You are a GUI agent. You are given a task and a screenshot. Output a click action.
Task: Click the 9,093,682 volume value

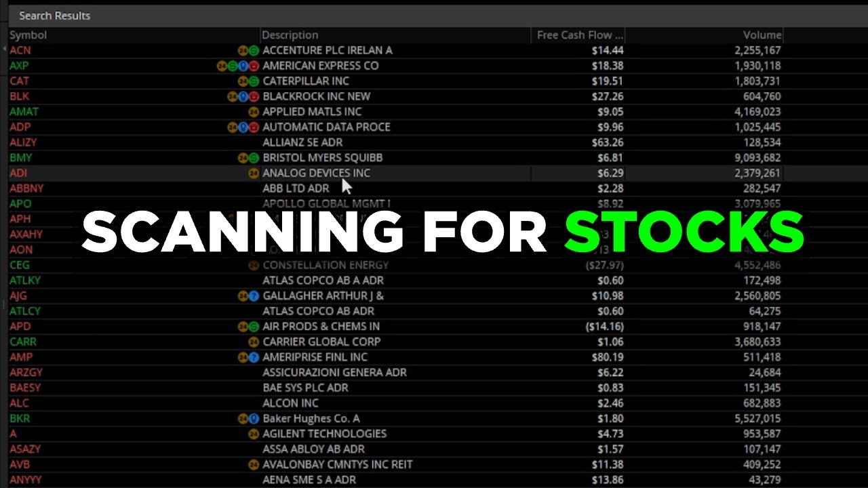pyautogui.click(x=757, y=158)
